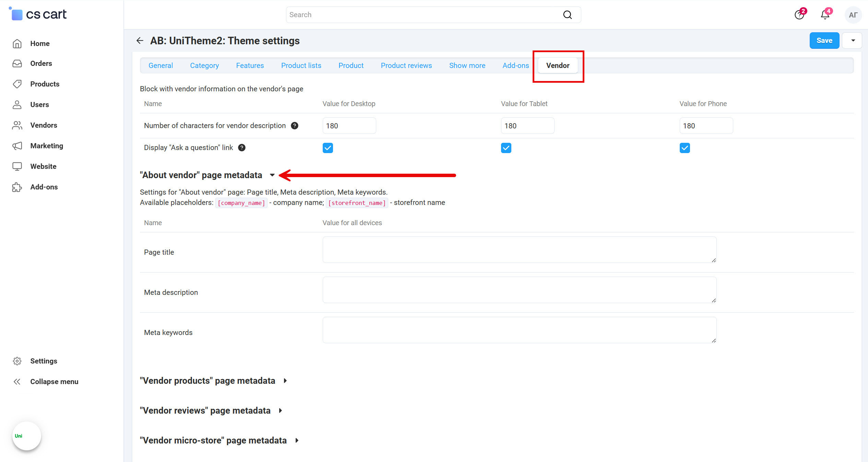Edit Desktop vendor description character count
The height and width of the screenshot is (462, 868).
pos(349,126)
